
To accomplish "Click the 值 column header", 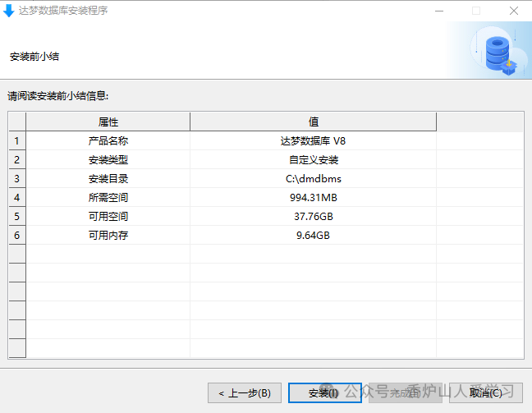I will [x=313, y=122].
